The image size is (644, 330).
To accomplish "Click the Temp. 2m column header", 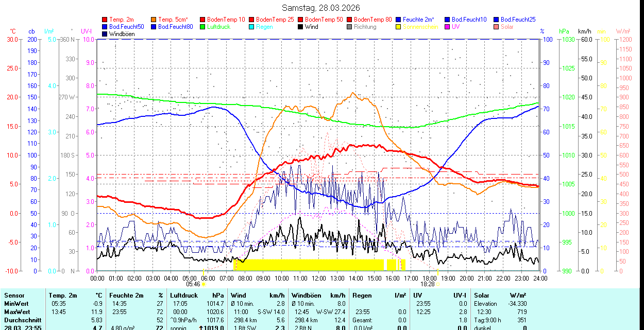I will coord(63,296).
